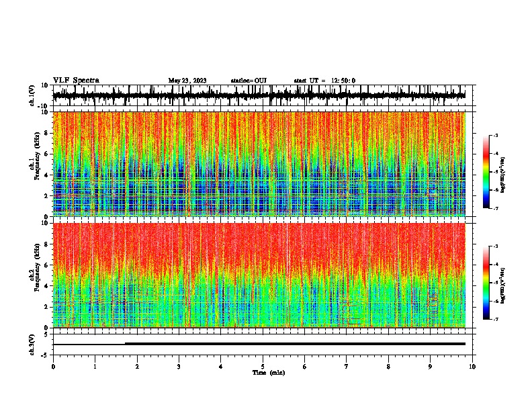Click the time axis tick label '10'
The image size is (532, 411).
[x=472, y=367]
